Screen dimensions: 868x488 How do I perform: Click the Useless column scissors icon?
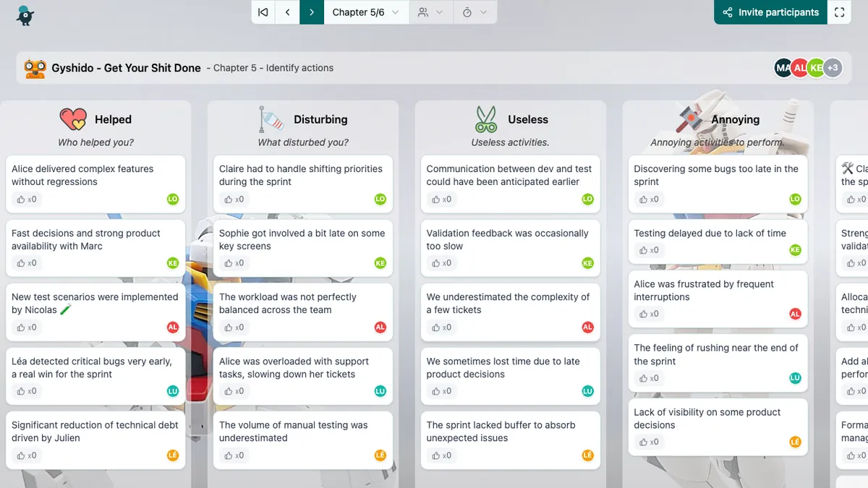click(486, 119)
